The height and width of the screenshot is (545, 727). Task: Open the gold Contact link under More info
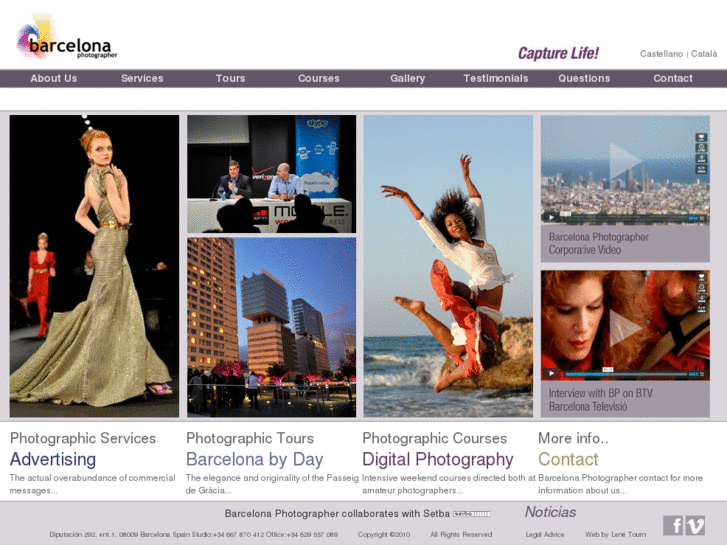(568, 459)
